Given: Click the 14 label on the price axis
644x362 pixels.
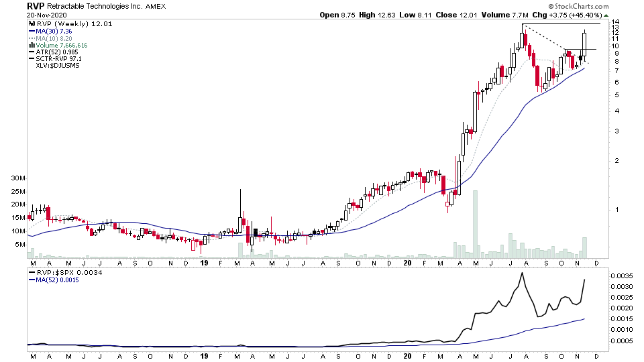Looking at the screenshot, I should tap(615, 21).
